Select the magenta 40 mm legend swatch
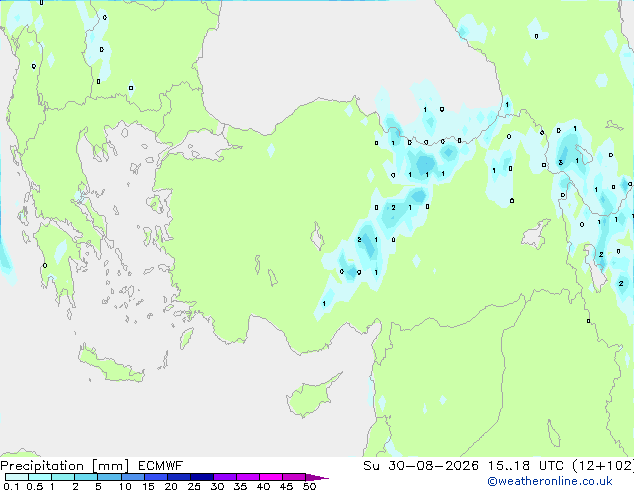 271,477
